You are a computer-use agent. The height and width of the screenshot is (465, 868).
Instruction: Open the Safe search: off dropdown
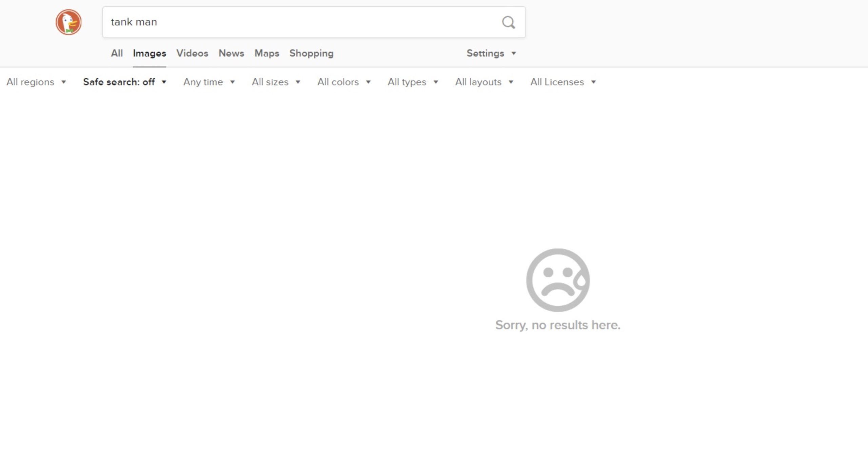pos(125,82)
